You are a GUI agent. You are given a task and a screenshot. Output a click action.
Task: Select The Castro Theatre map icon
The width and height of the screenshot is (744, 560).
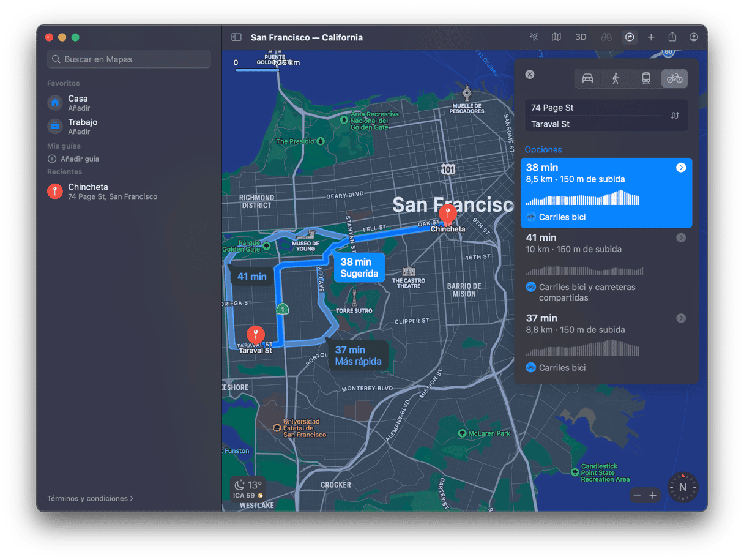point(409,271)
